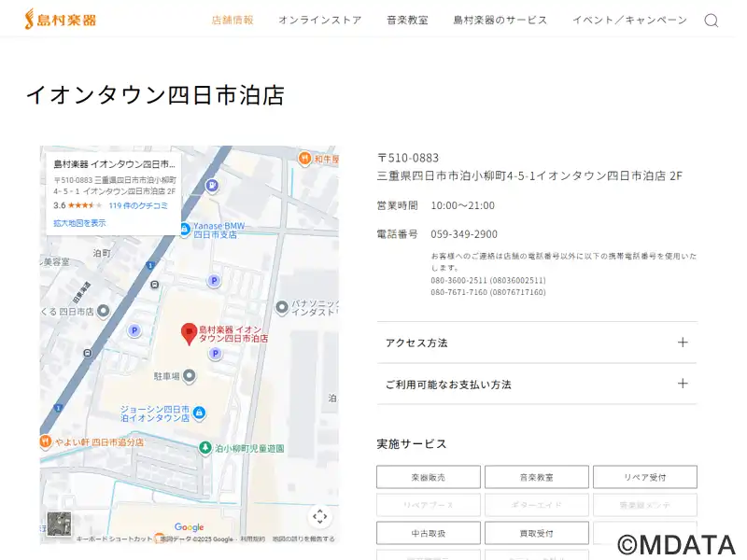Screen dimensions: 747x560
Task: Expand ご利用可能なお支払い方法 section
Action: pos(537,384)
